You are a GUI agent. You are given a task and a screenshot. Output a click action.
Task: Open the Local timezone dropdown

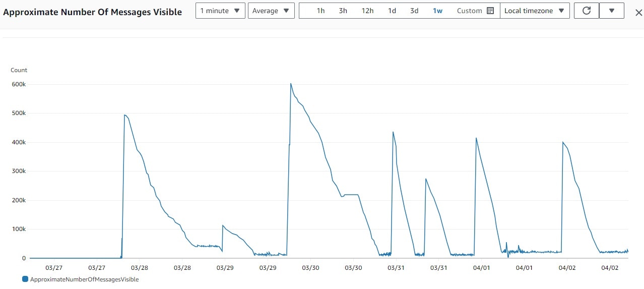pyautogui.click(x=535, y=11)
